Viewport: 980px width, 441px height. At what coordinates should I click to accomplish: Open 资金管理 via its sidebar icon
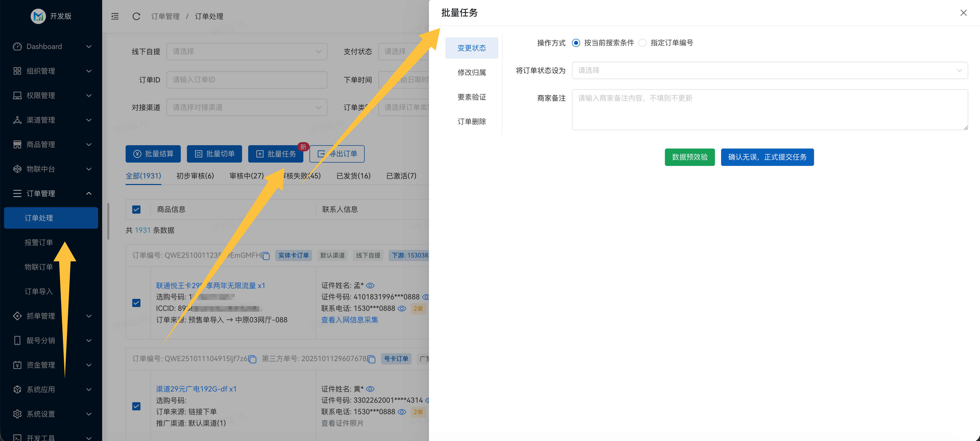(x=17, y=365)
